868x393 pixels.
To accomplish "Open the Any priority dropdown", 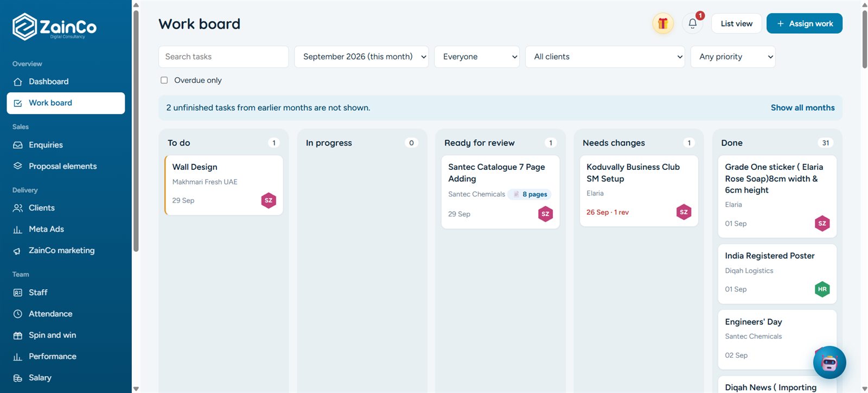I will pyautogui.click(x=733, y=56).
